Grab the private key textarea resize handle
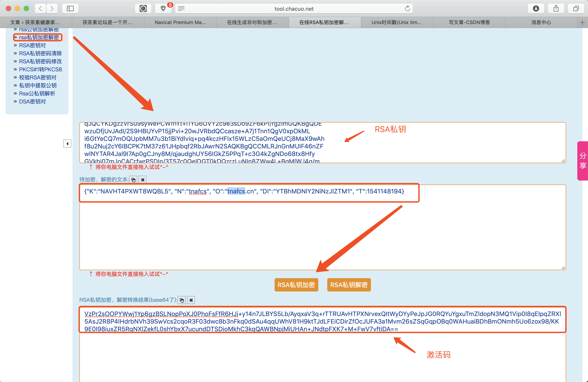Screen dimensions: 588x382 [x=563, y=161]
